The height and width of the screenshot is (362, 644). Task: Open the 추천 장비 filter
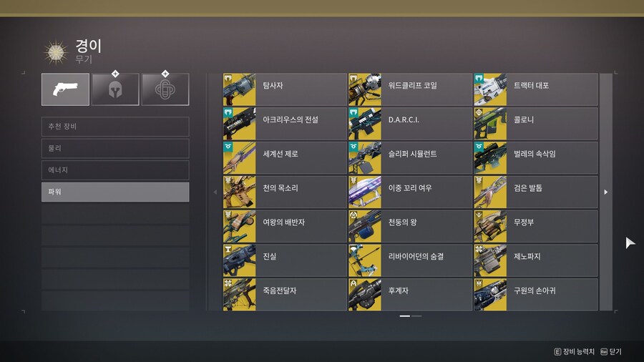click(115, 127)
